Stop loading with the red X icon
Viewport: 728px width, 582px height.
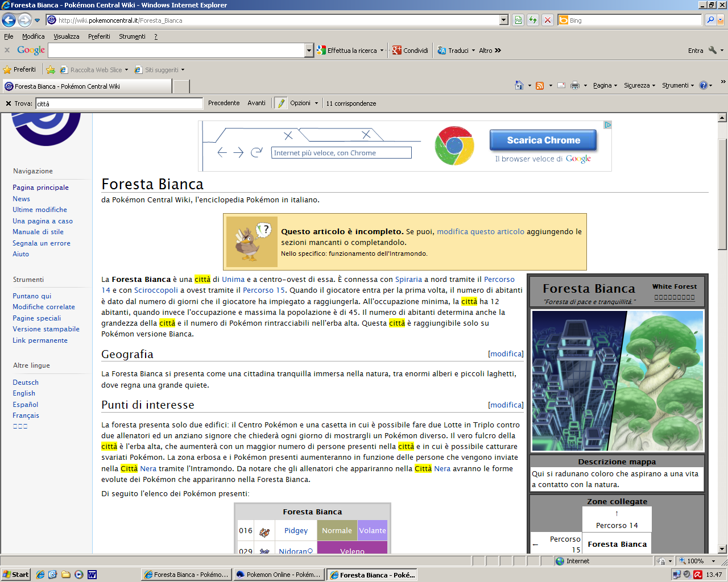coord(547,20)
